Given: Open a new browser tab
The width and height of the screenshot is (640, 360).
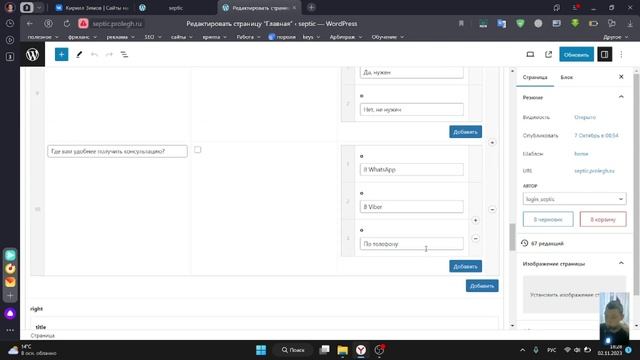Looking at the screenshot, I should click(x=311, y=7).
